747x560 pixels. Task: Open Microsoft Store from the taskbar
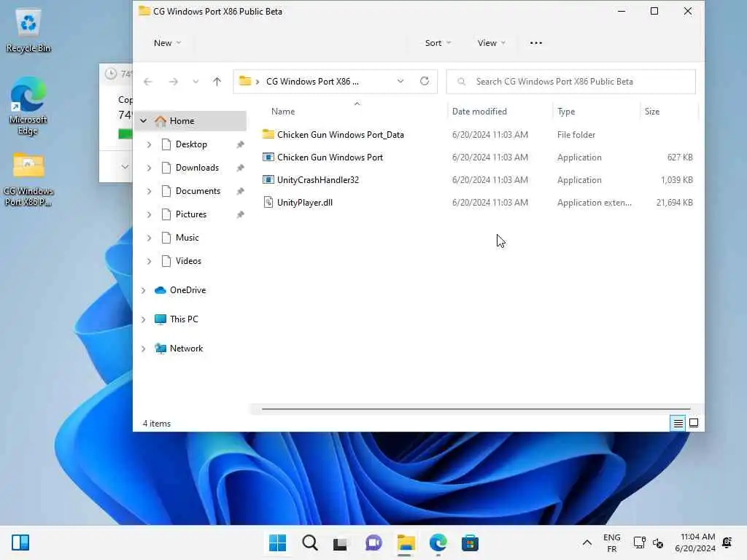[x=470, y=542]
